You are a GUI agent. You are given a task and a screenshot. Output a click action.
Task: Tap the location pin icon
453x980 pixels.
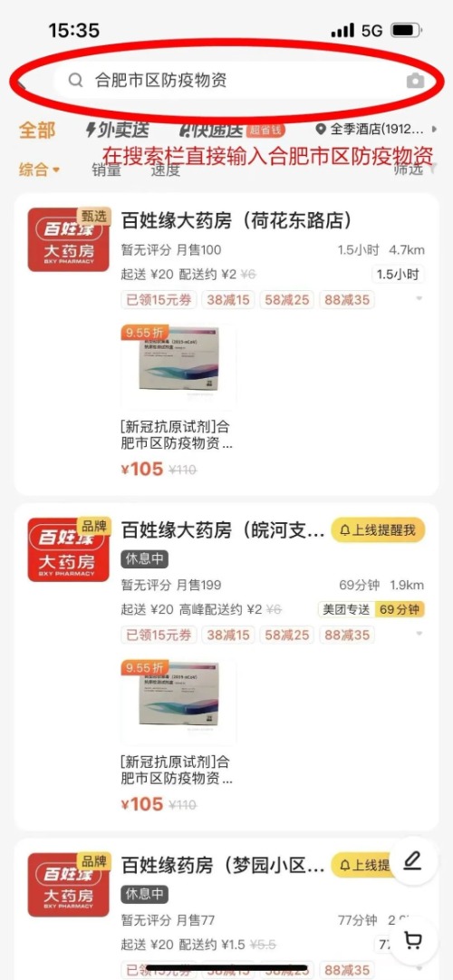(x=321, y=130)
